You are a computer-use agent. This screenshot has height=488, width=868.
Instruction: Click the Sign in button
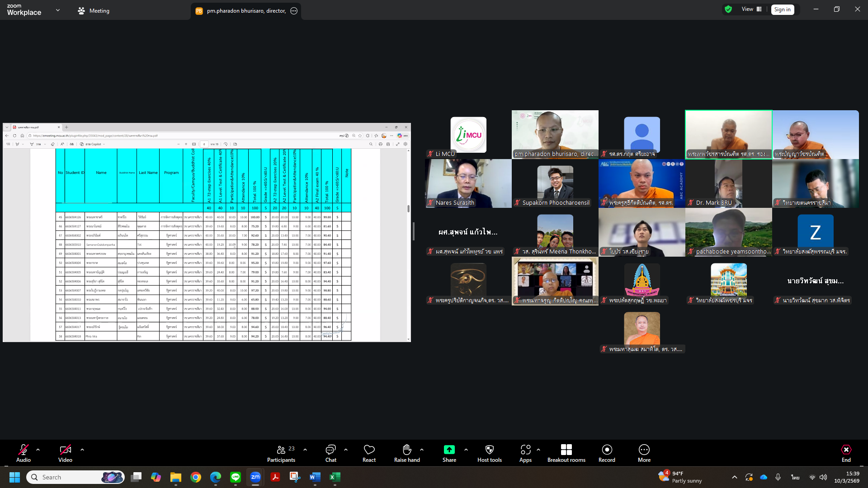[x=782, y=9]
